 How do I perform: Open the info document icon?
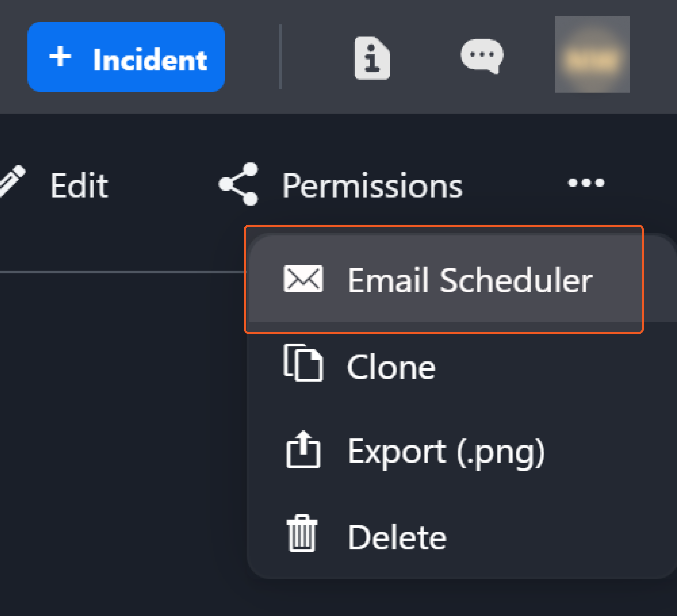(372, 58)
